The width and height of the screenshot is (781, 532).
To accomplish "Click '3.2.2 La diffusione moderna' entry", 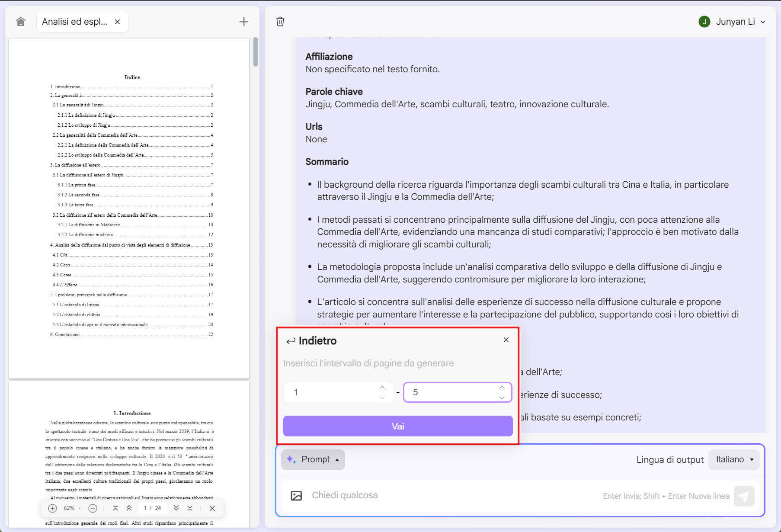I will click(x=135, y=234).
